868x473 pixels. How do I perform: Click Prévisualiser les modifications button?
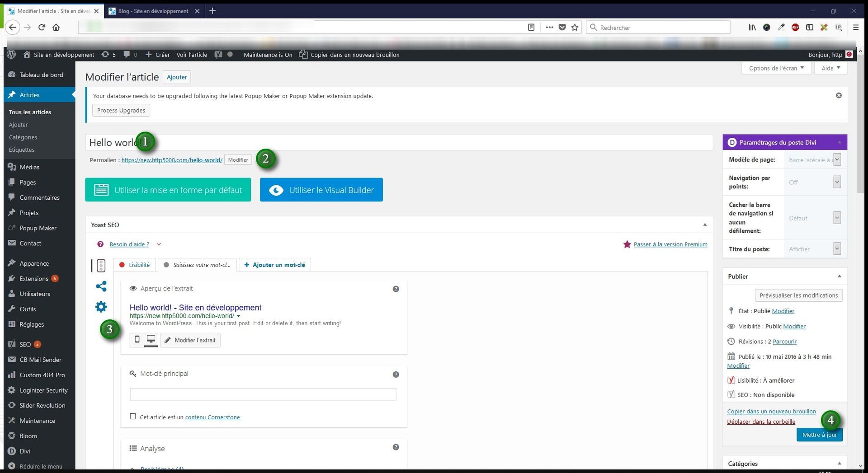pos(798,295)
